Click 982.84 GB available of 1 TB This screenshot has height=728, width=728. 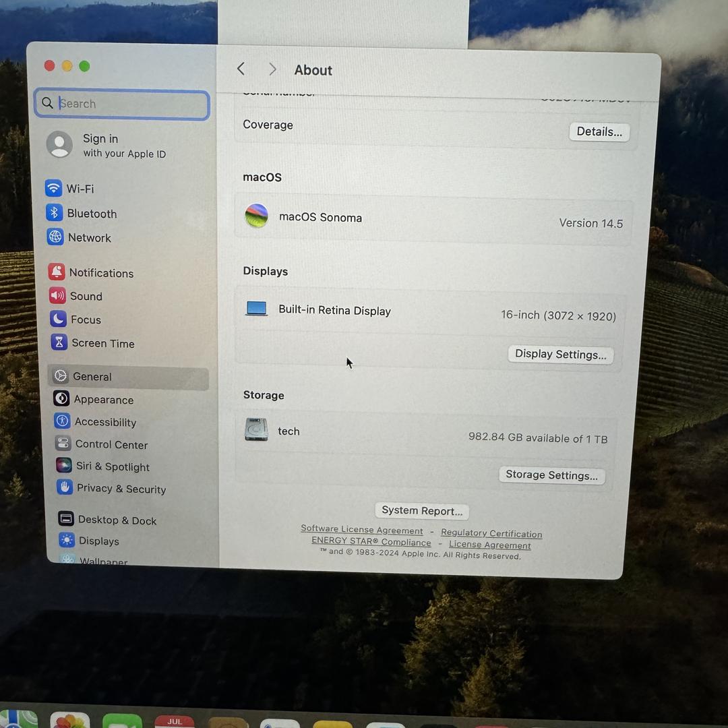[x=538, y=438]
